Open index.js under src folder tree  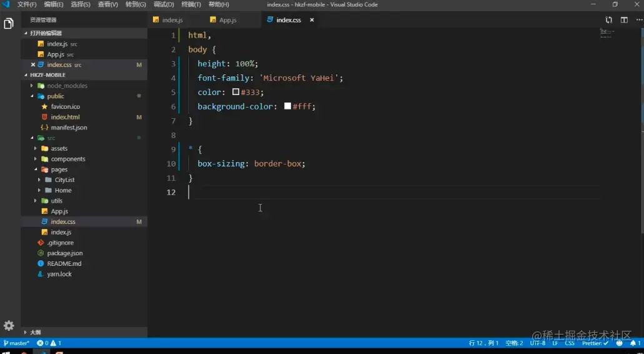point(61,232)
